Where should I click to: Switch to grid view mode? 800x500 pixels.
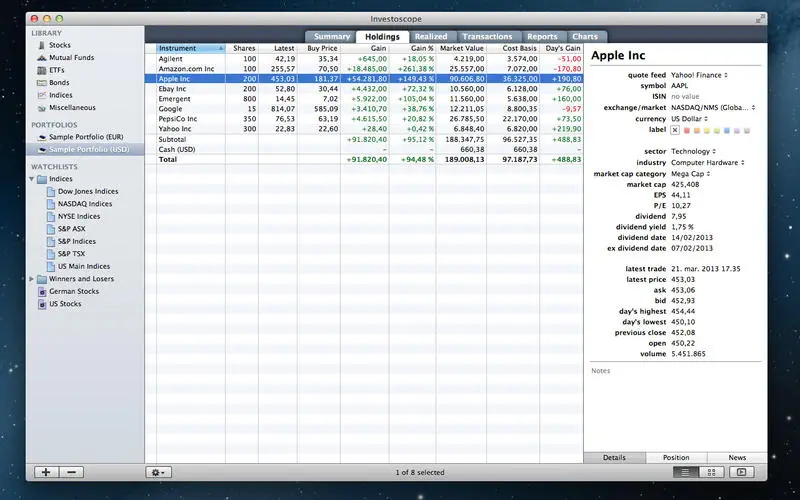click(x=711, y=472)
